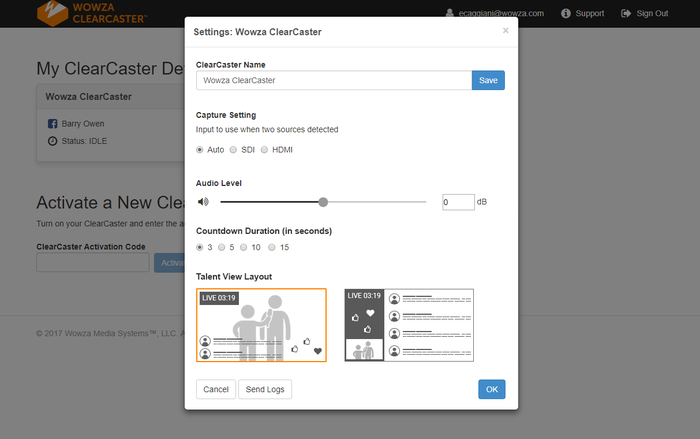Select the Auto capture setting
700x439 pixels.
(200, 150)
